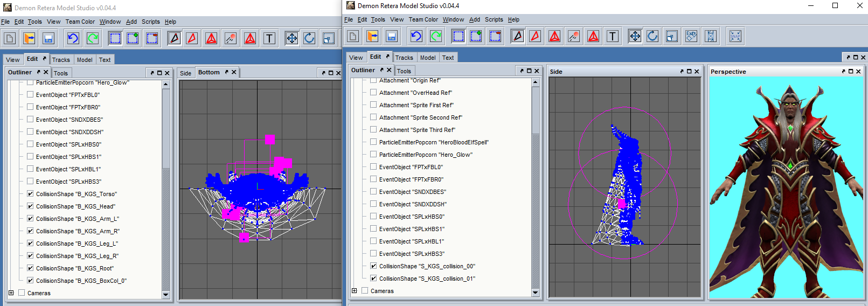Image resolution: width=868 pixels, height=306 pixels.
Task: Select Attachment "Sprite Third Ref" row
Action: pos(417,130)
